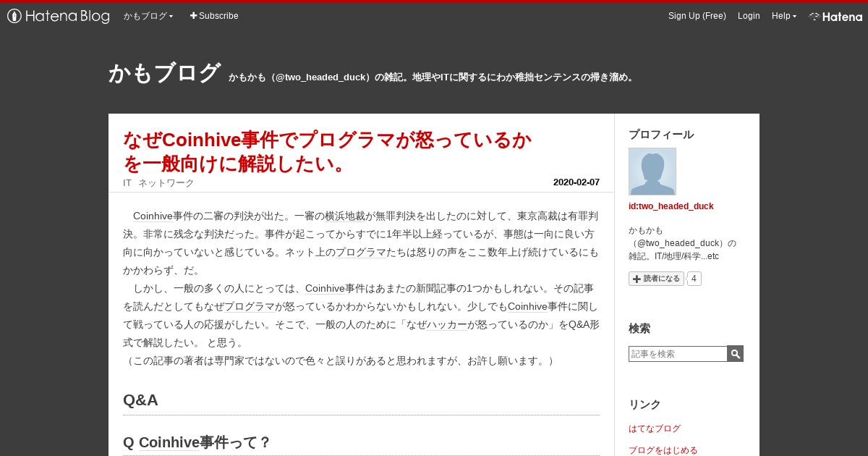Image resolution: width=868 pixels, height=456 pixels.
Task: Open the かもブログ blog title
Action: click(x=164, y=73)
